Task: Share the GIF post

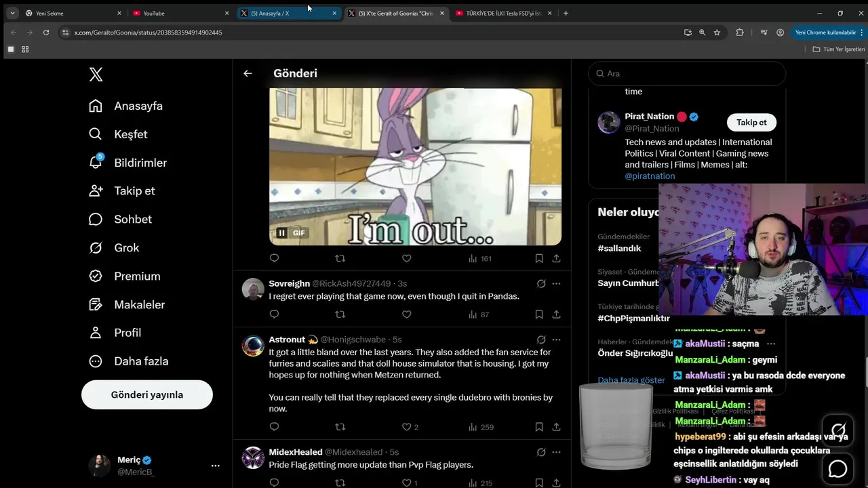Action: pyautogui.click(x=556, y=258)
